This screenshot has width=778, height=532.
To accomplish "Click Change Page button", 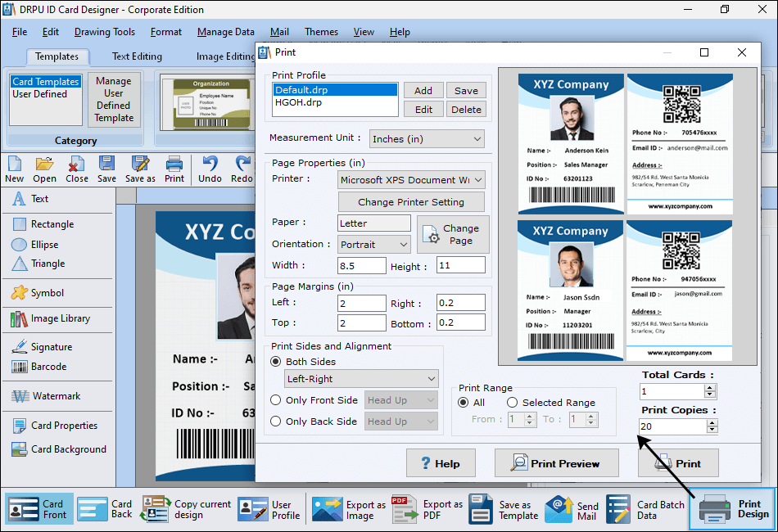I will pos(453,235).
